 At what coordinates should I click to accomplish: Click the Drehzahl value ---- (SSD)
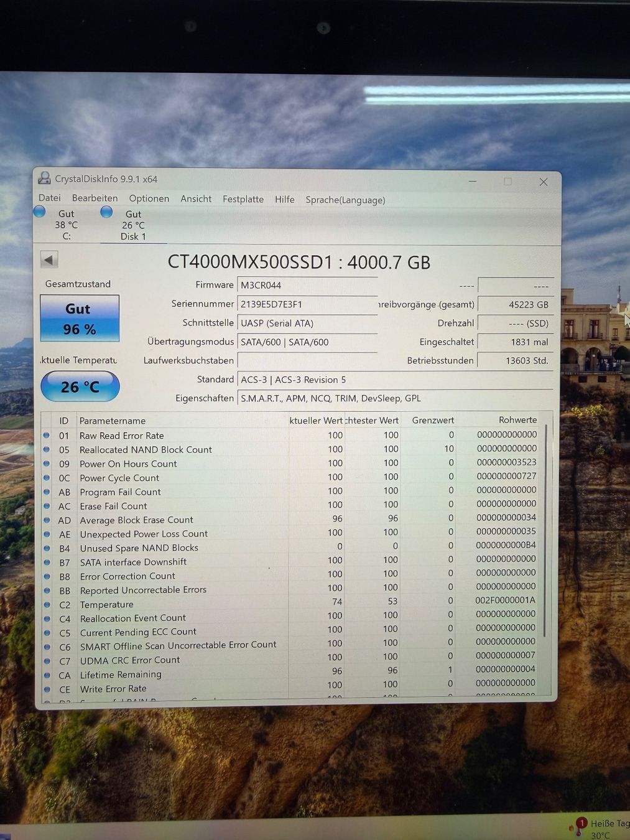pyautogui.click(x=516, y=323)
